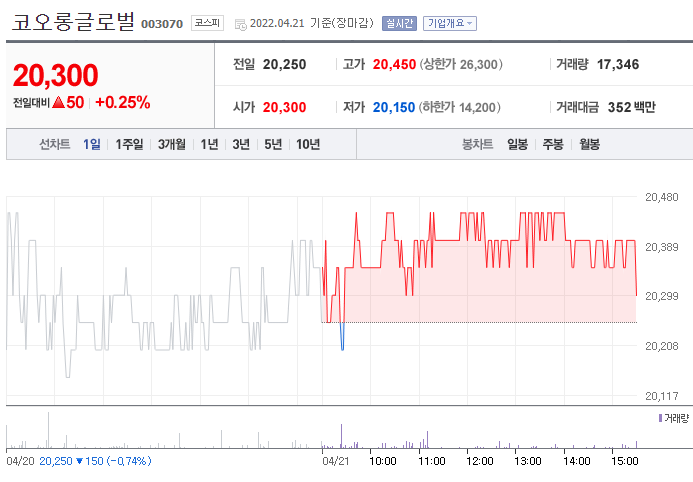
Task: Click the 전일 value 20,250
Action: pyautogui.click(x=285, y=65)
